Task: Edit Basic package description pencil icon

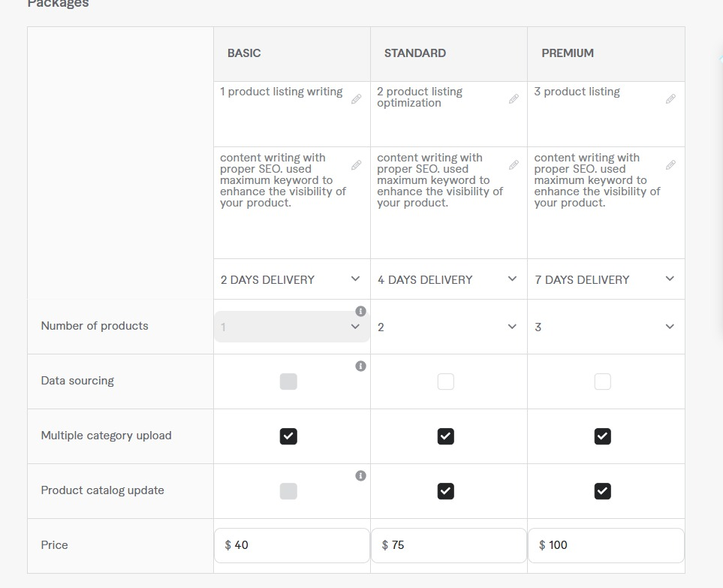Action: point(356,165)
